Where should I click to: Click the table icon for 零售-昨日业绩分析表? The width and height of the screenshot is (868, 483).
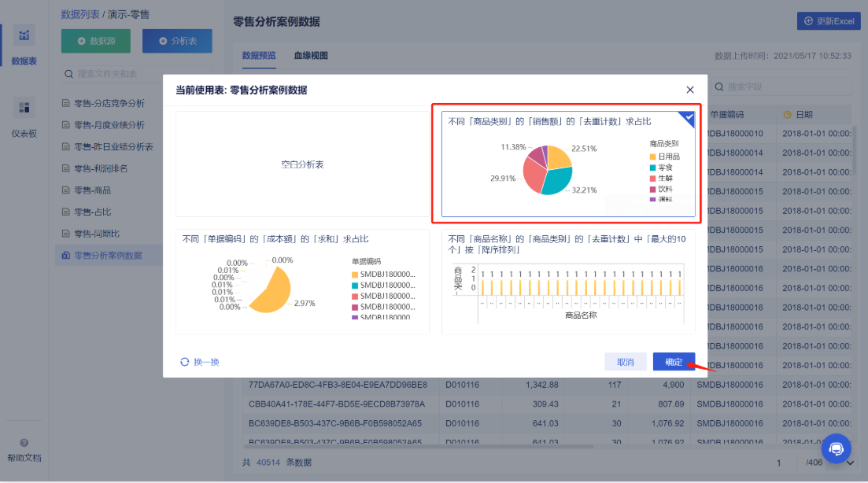(66, 146)
